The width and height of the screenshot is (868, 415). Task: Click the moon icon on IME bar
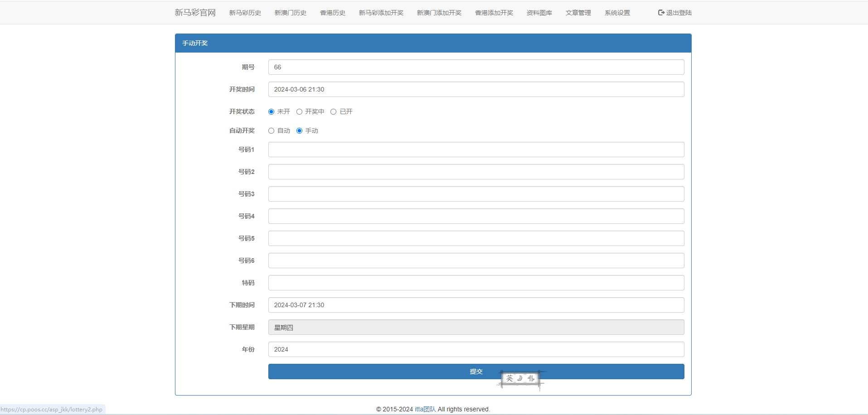[x=520, y=378]
